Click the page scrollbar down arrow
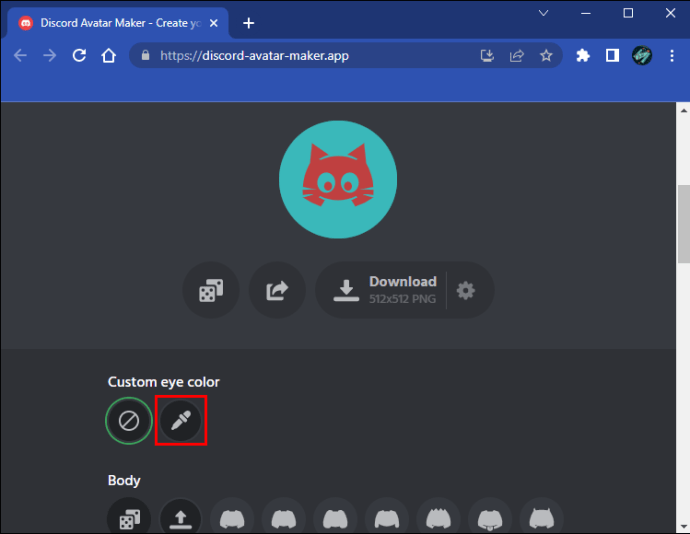Image resolution: width=690 pixels, height=534 pixels. (683, 527)
